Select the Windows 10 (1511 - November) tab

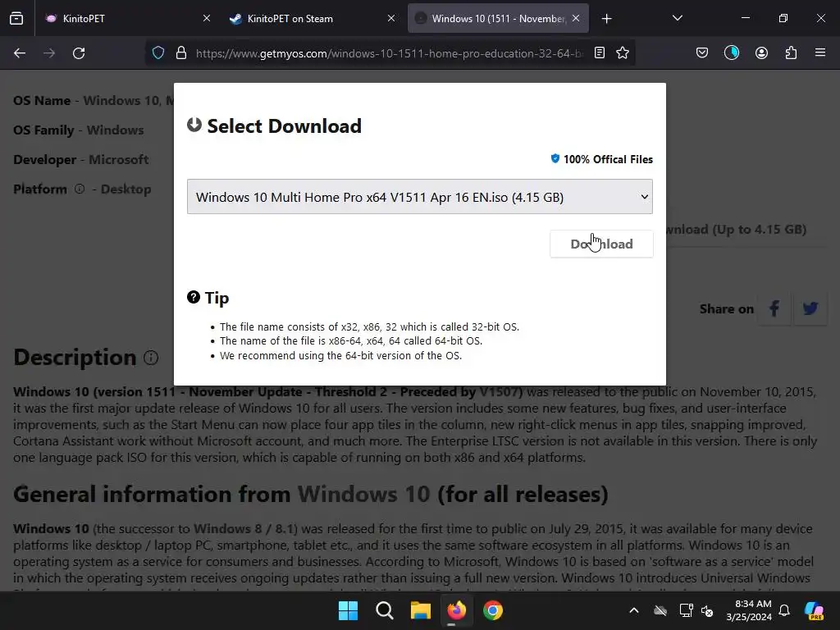pos(498,18)
